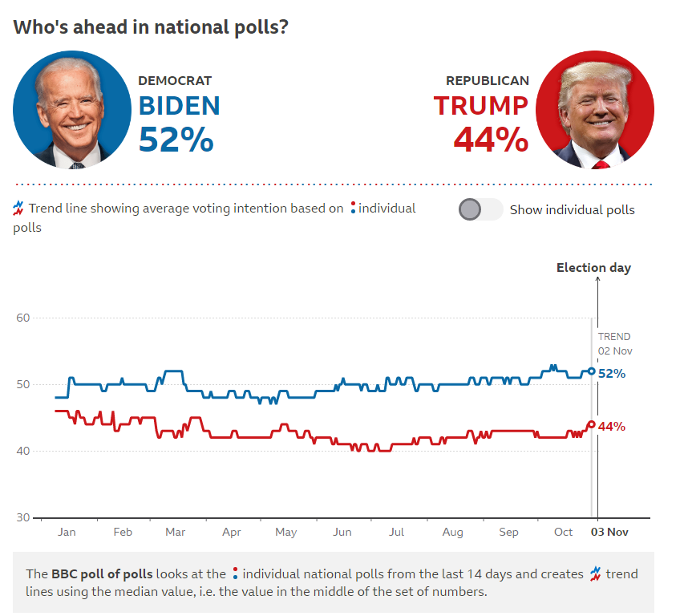Screen dimensions: 684x616
Task: Click the red 44% end marker circle
Action: 592,424
